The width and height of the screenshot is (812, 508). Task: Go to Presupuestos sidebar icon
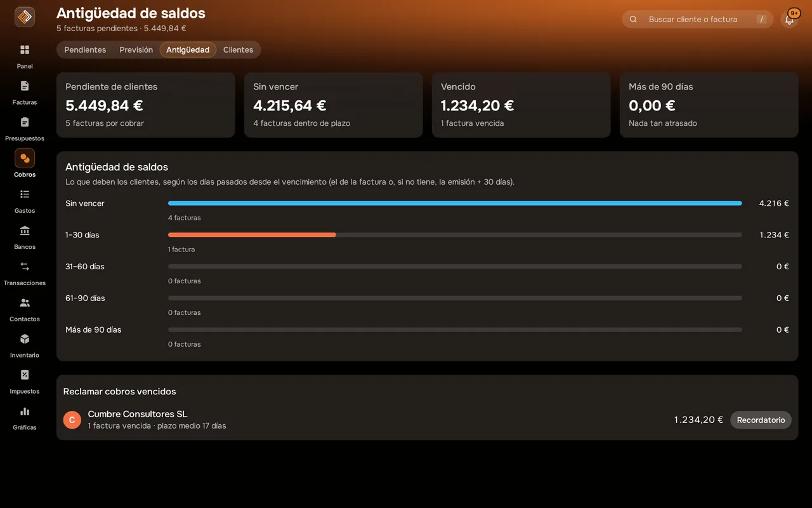pos(25,122)
